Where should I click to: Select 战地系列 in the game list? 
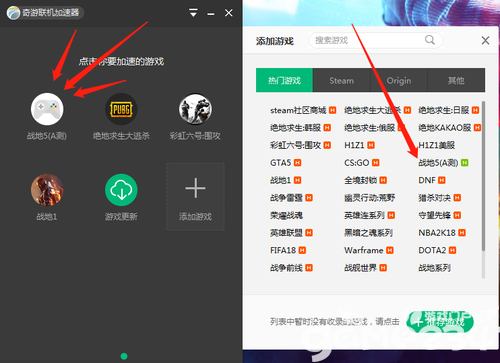coord(435,268)
